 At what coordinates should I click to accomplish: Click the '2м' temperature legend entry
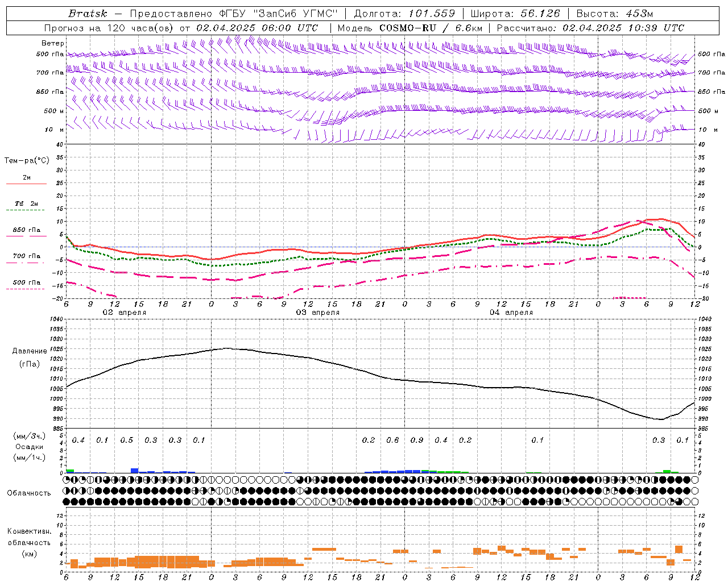27,177
